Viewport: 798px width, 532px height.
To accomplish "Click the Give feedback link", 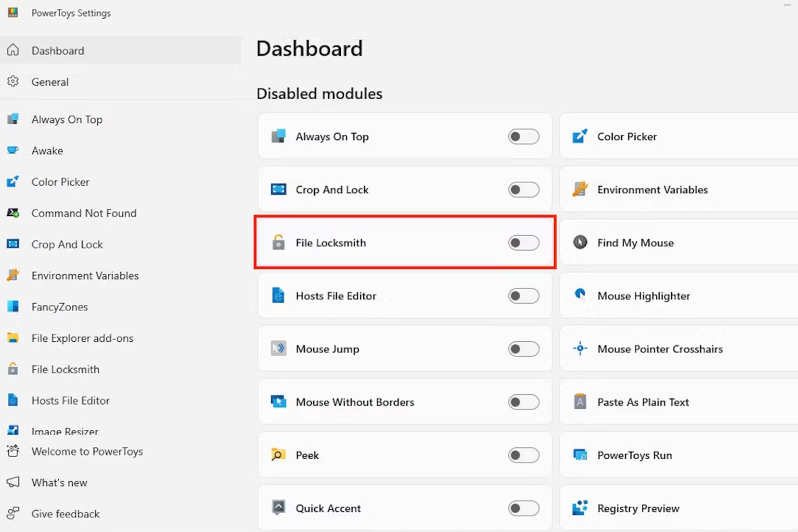I will tap(65, 514).
